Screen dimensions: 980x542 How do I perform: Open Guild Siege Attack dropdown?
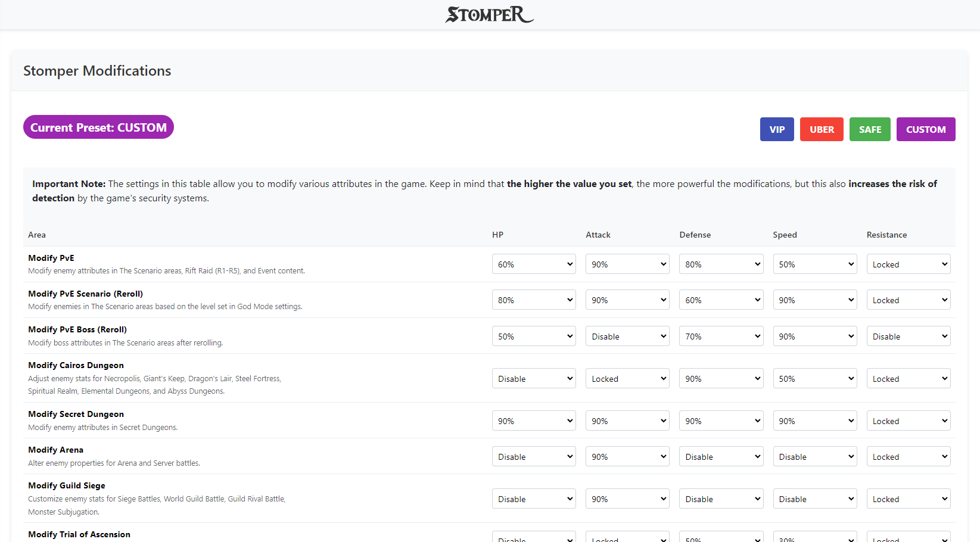coord(627,499)
